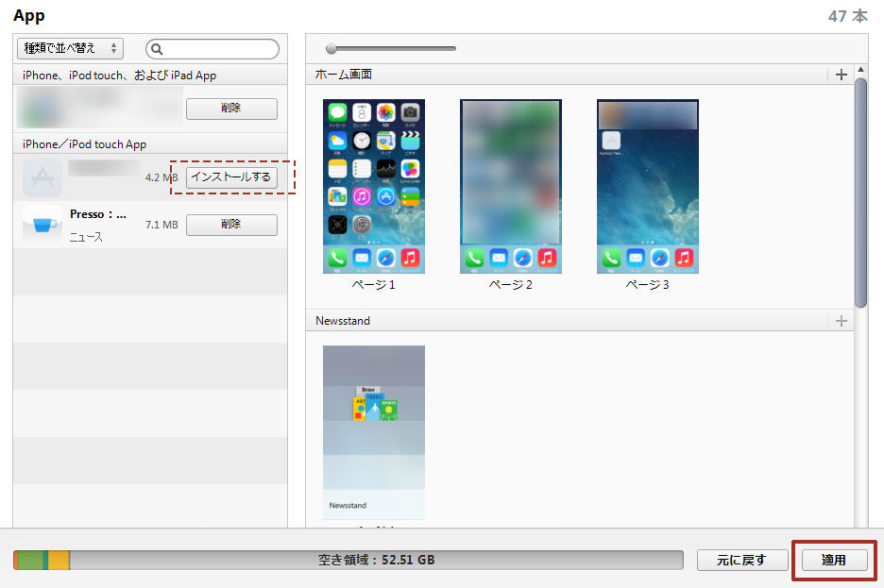Select the grayed App Store icon beside インストールする
Viewport: 884px width, 588px height.
coord(42,177)
